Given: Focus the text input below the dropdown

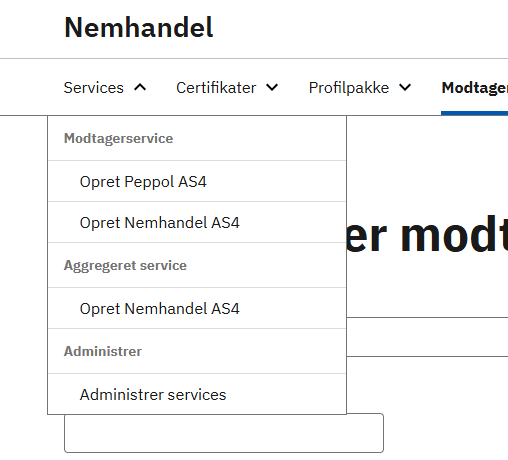Looking at the screenshot, I should (224, 433).
